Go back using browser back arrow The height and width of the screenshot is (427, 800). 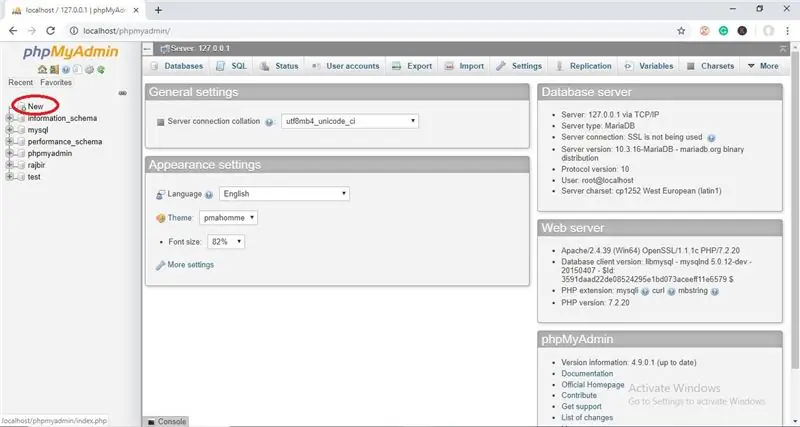coord(13,31)
